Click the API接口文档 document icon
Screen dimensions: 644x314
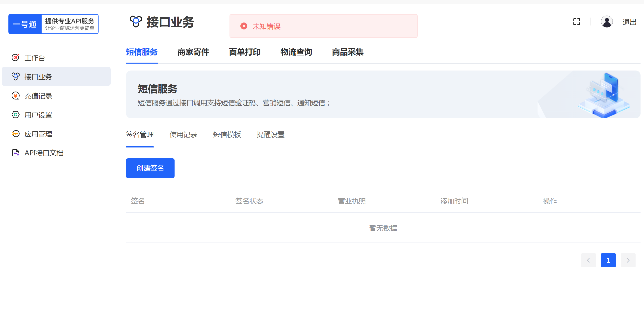(x=16, y=153)
